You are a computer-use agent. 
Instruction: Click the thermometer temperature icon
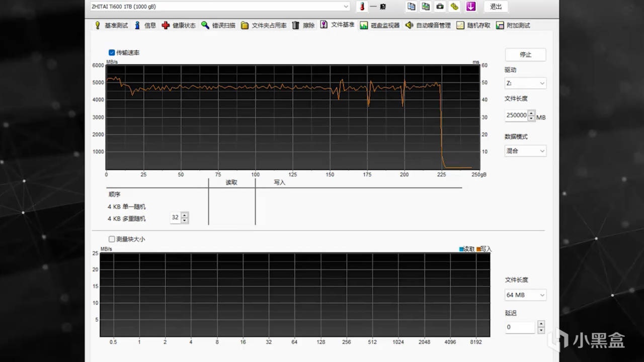[x=361, y=7]
